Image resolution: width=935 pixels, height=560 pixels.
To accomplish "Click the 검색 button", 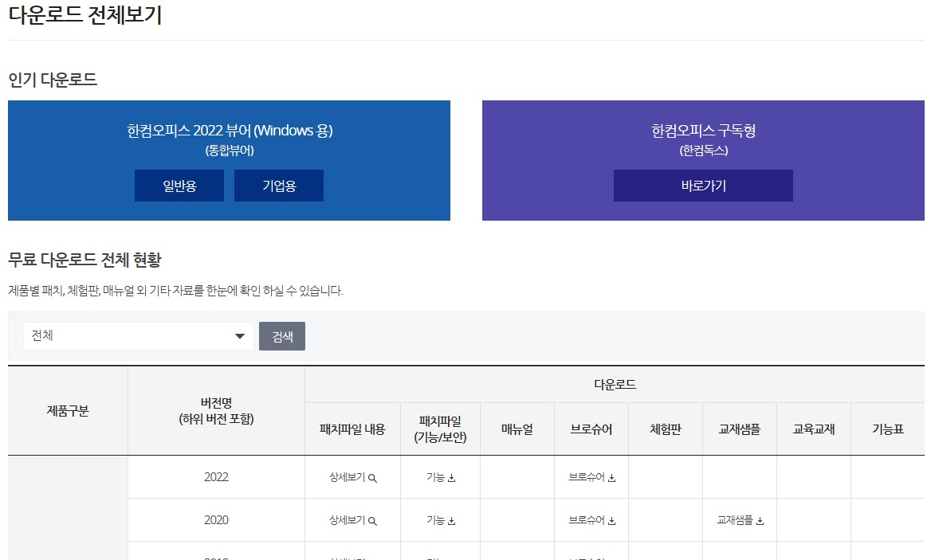I will (282, 336).
